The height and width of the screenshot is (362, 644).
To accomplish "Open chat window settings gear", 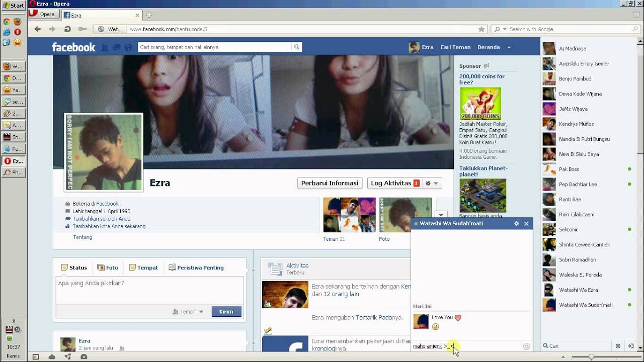I will tap(516, 224).
